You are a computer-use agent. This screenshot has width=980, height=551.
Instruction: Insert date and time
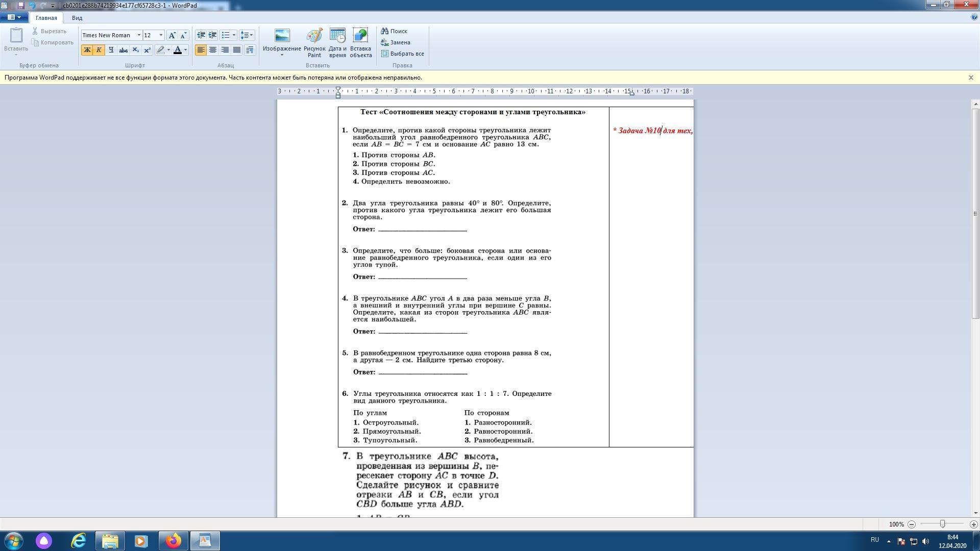(337, 42)
